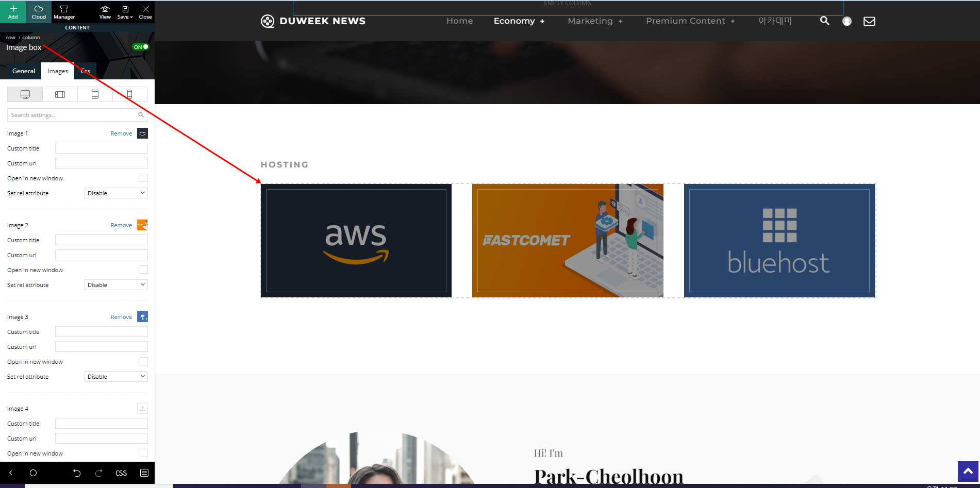This screenshot has height=488, width=980.
Task: Open the Manager panel
Action: pyautogui.click(x=64, y=11)
